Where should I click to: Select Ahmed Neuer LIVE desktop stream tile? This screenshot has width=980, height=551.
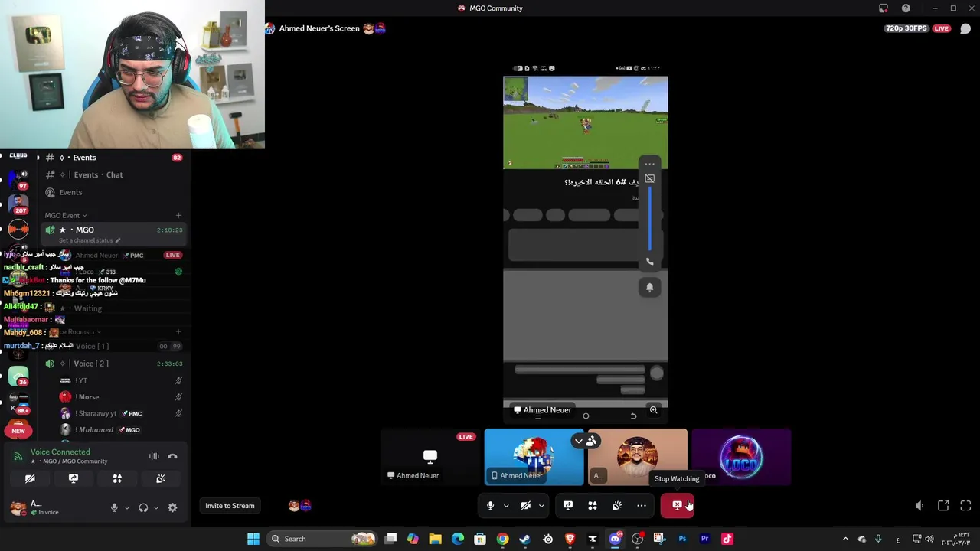click(x=430, y=457)
